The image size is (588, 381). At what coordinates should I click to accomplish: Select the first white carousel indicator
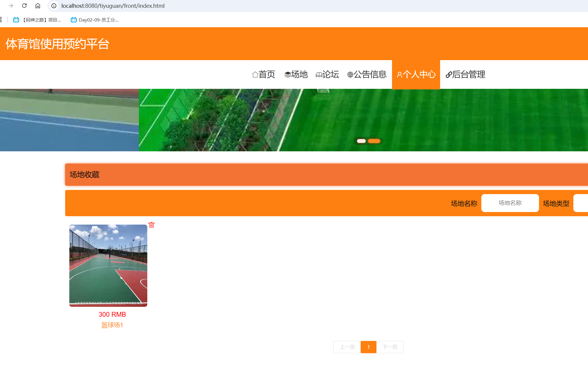(x=361, y=141)
